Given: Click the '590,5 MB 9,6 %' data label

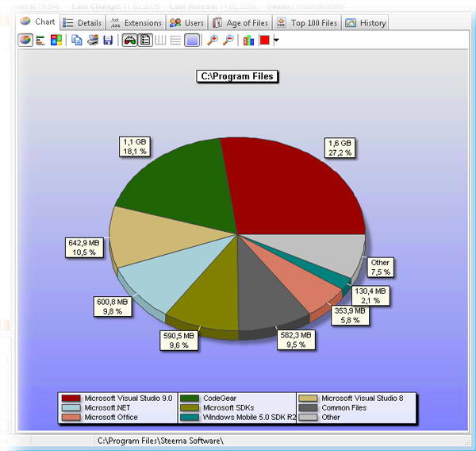Looking at the screenshot, I should pos(178,341).
